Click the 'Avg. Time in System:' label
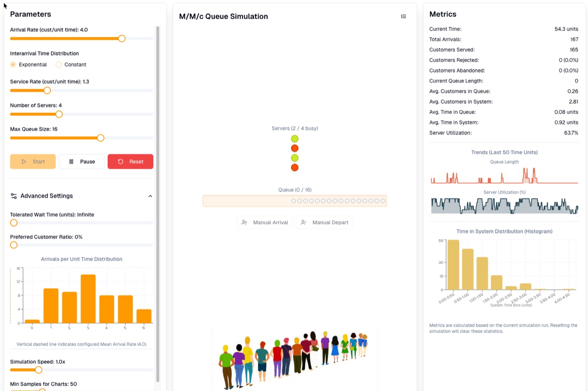 click(454, 123)
